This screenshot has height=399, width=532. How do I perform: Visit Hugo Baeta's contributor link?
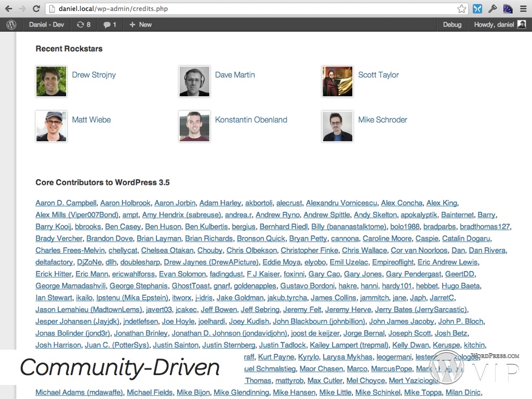[x=461, y=286]
